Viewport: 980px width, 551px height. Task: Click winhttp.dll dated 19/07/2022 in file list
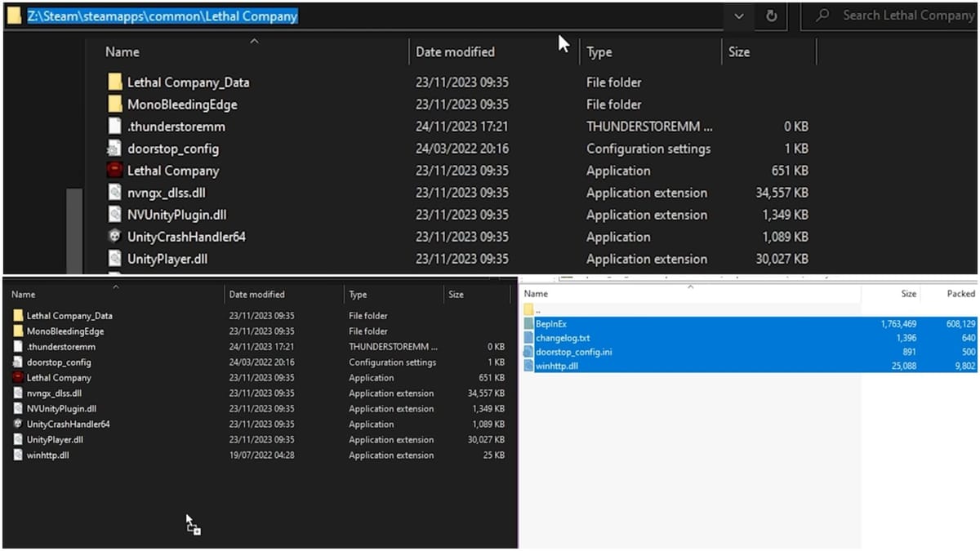pos(47,455)
